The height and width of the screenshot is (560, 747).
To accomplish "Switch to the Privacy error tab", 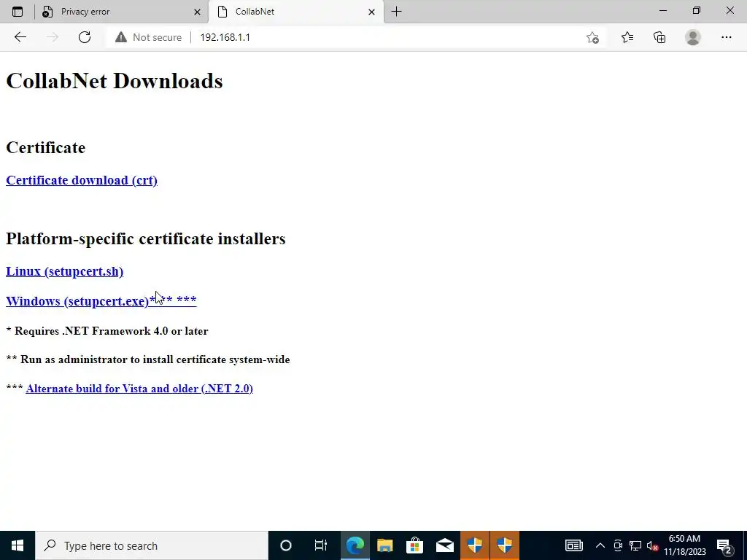I will (122, 12).
